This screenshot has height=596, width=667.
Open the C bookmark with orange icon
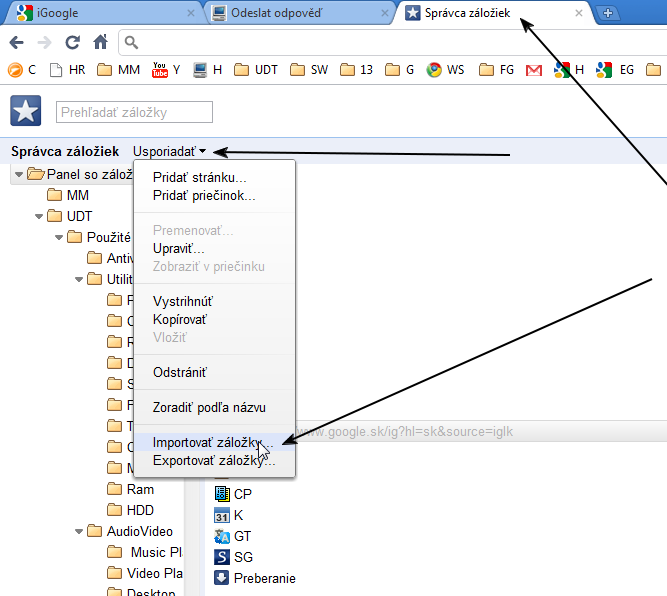22,70
